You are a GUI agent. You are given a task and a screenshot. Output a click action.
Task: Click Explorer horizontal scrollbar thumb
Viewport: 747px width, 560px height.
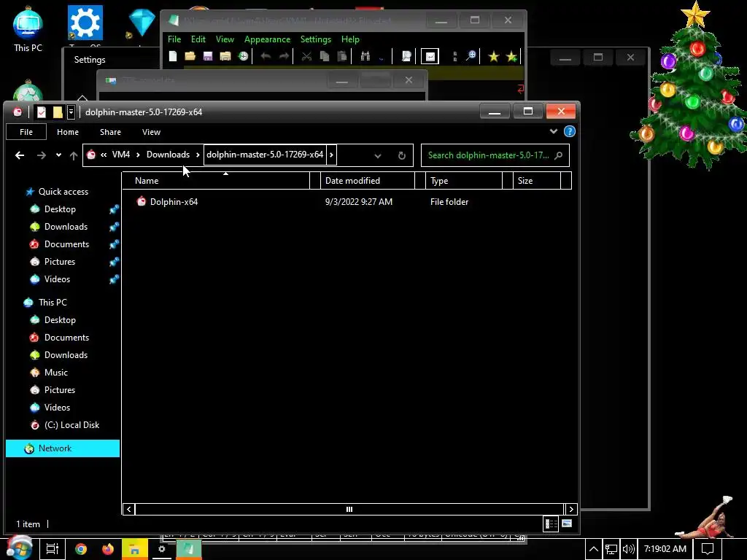point(349,509)
